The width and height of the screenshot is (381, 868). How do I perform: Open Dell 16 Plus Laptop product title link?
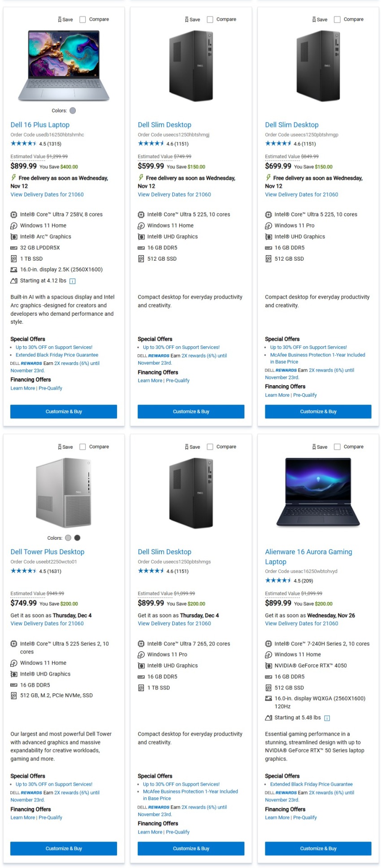coord(40,125)
